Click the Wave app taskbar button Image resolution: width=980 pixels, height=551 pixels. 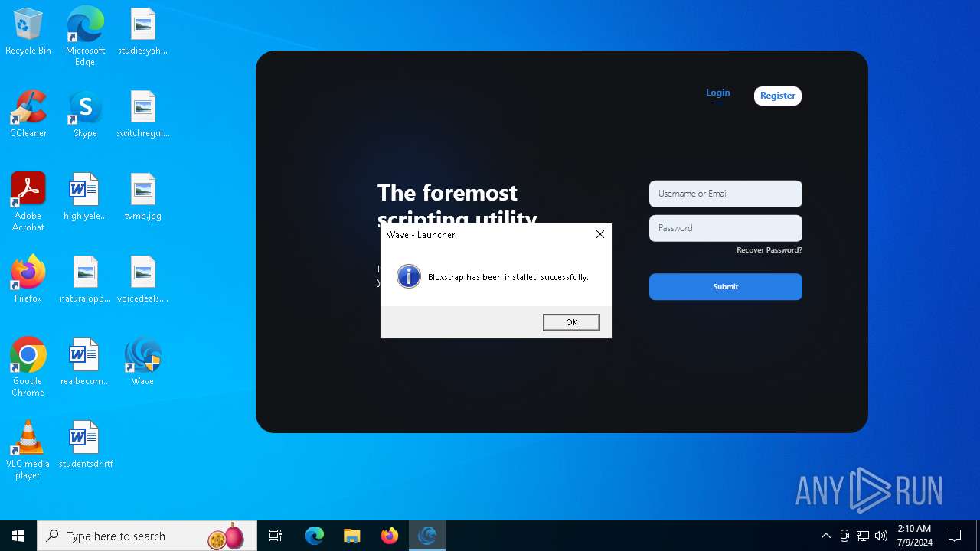coord(427,536)
